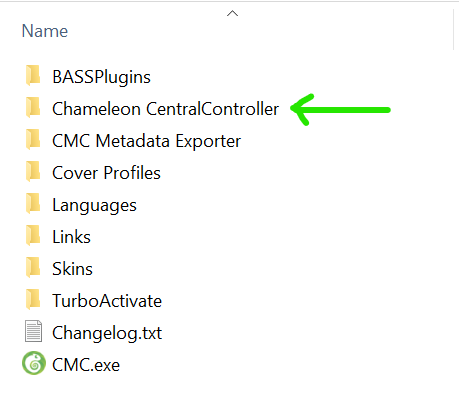Select the Links folder icon

click(x=33, y=236)
